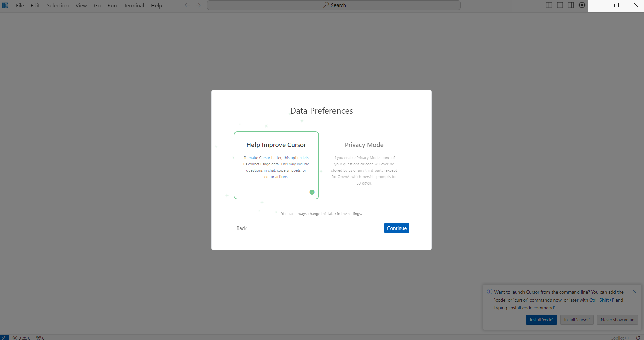Select the Privacy Mode option
Viewport: 644px width, 340px height.
364,165
